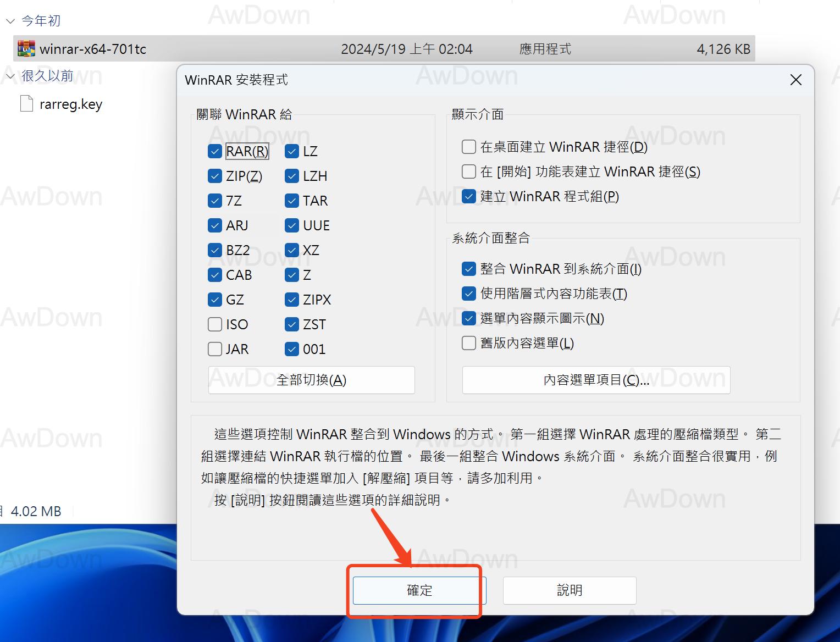
Task: Enable ISO file association checkbox
Action: (x=215, y=324)
